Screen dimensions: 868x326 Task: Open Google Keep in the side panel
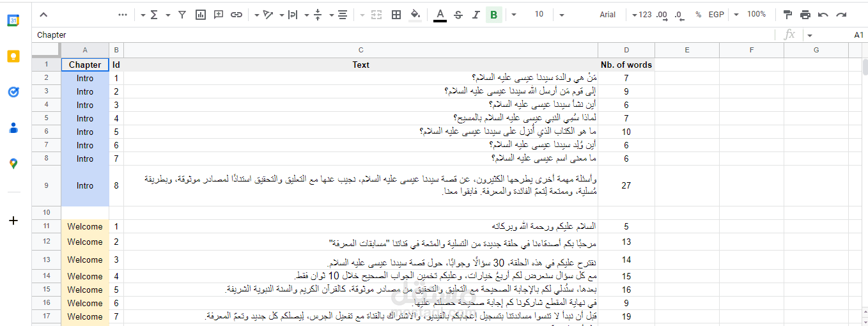coord(13,56)
